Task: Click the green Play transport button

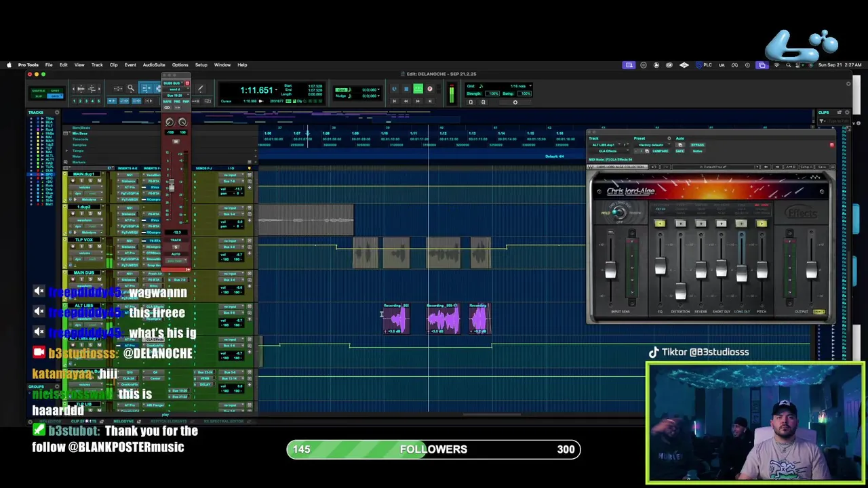Action: (x=418, y=89)
